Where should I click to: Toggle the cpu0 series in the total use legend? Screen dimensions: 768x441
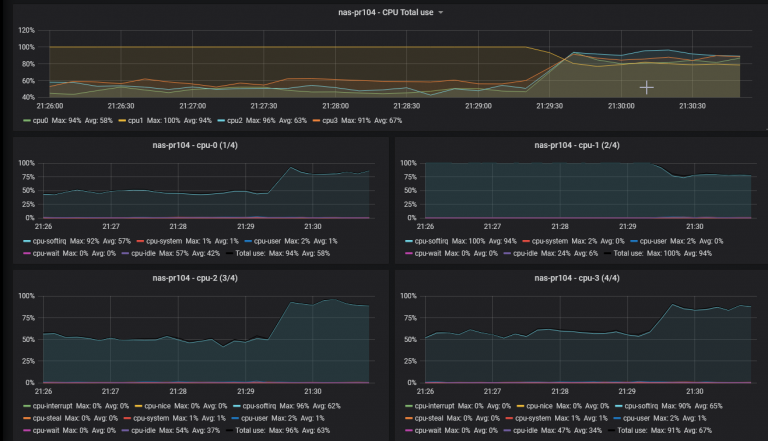click(40, 121)
